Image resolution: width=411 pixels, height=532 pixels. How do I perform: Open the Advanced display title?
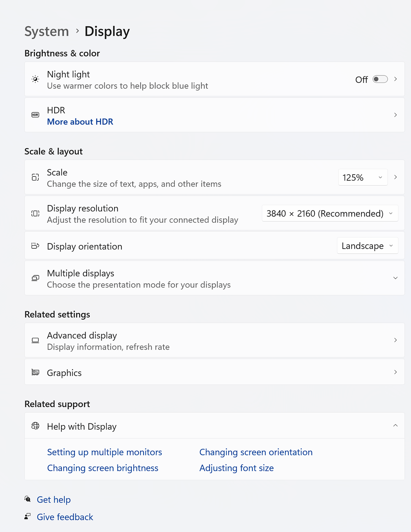coord(82,335)
